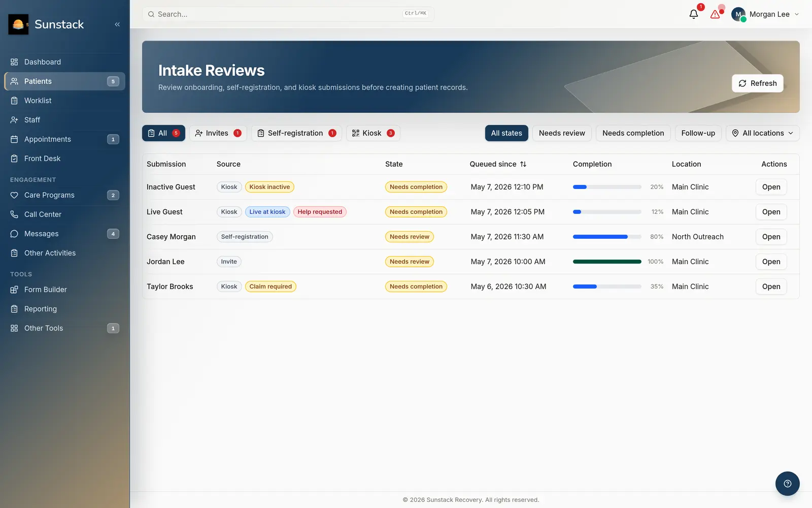Click the 80% completion bar for Casey Morgan

607,237
